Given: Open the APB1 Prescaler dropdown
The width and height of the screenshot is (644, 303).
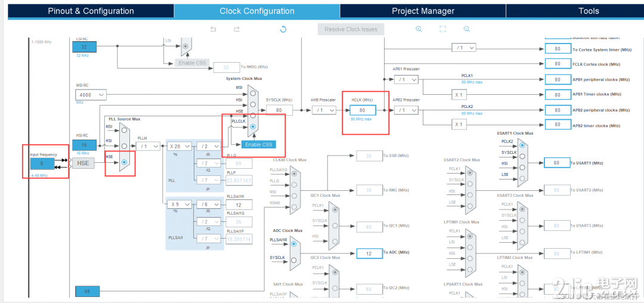Looking at the screenshot, I should (406, 80).
